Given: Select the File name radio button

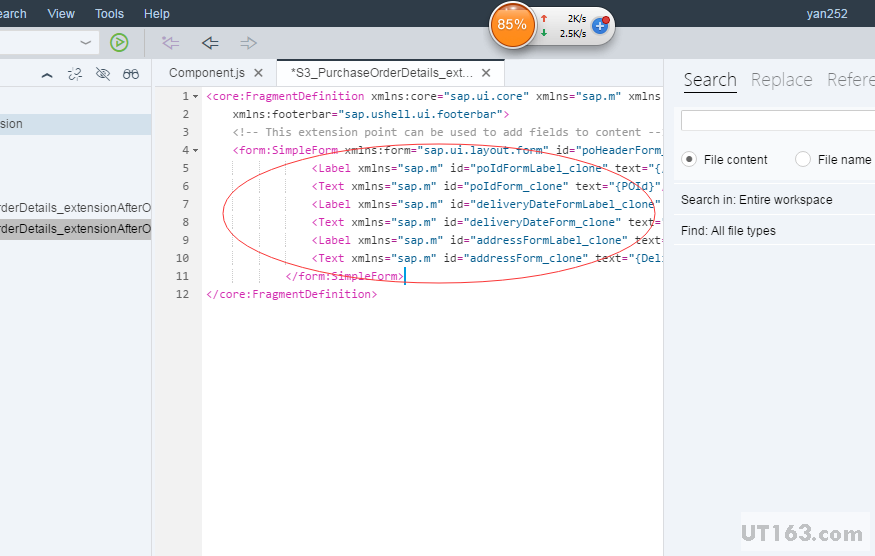Looking at the screenshot, I should tap(802, 159).
